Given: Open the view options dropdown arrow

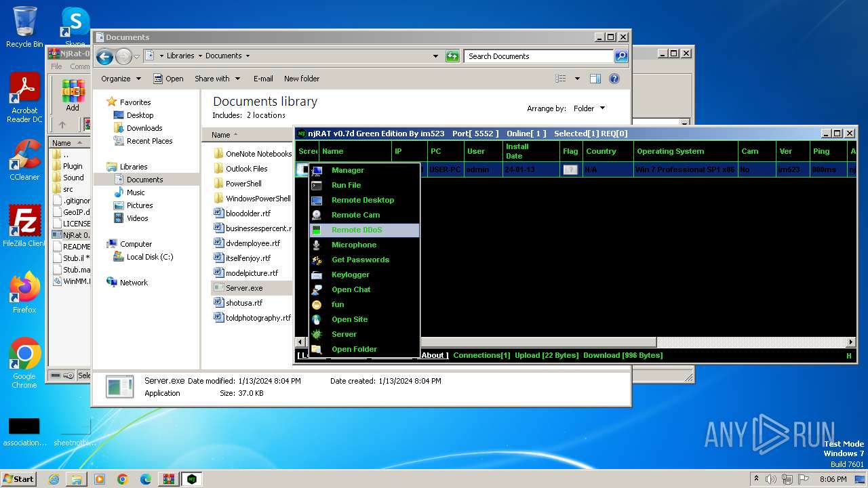Looking at the screenshot, I should click(x=577, y=79).
